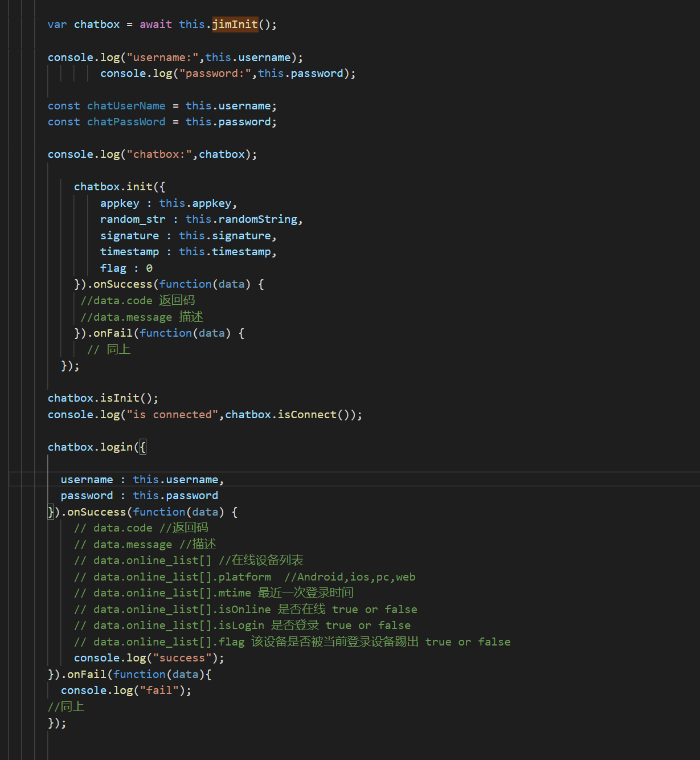The image size is (700, 760).
Task: Click the random_str property key
Action: click(133, 219)
